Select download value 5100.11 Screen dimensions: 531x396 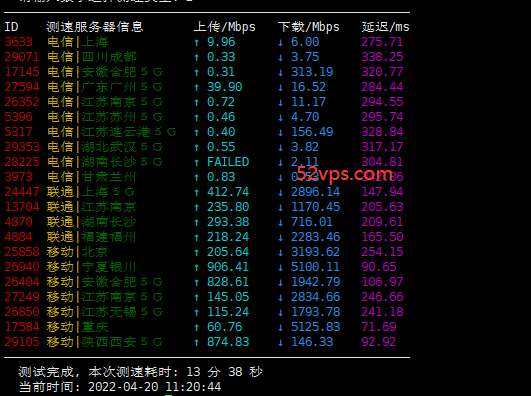pyautogui.click(x=315, y=267)
